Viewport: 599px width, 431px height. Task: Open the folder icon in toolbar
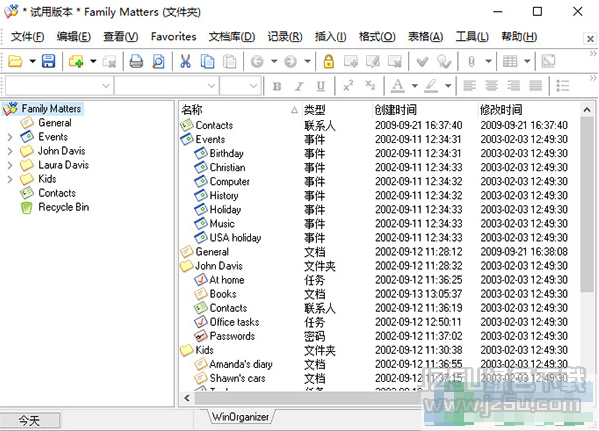[x=15, y=61]
